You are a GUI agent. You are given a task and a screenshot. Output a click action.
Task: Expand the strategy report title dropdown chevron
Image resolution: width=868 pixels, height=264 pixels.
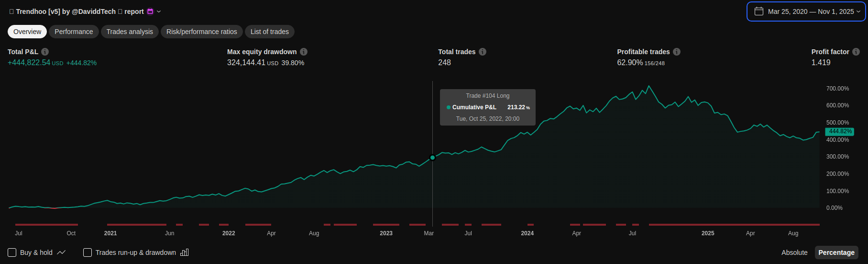[159, 11]
